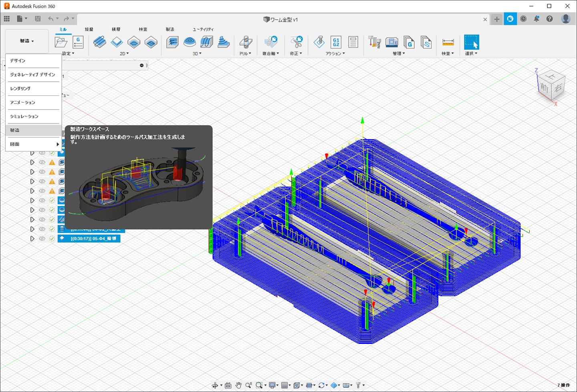Screen dimensions: 577x392
Task: Expand the 05-Φ4 operation tree node
Action: tap(32, 238)
